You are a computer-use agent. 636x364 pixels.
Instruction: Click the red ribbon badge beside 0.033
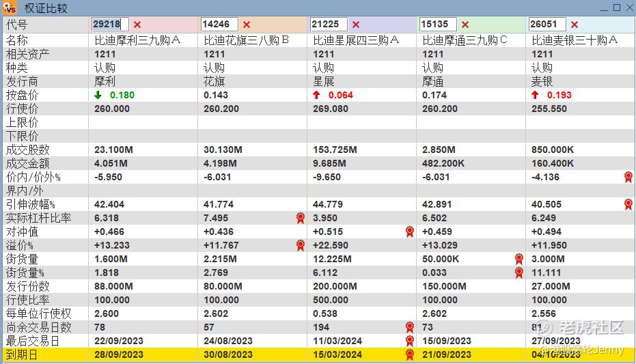[519, 272]
